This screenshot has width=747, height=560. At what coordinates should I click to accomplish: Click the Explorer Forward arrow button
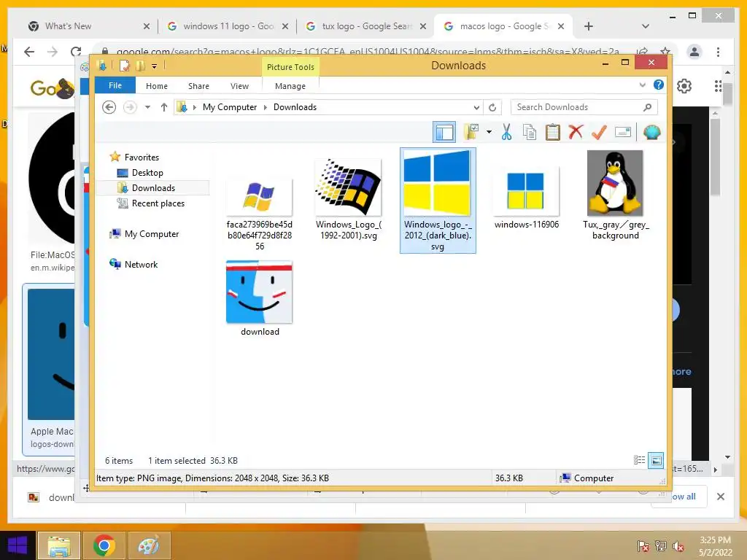[130, 107]
